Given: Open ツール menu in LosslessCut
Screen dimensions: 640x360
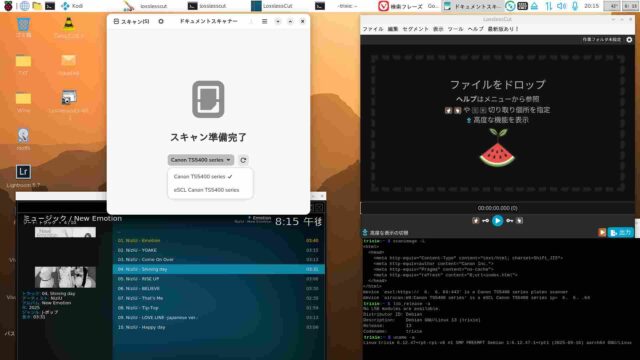Looking at the screenshot, I should tap(455, 29).
